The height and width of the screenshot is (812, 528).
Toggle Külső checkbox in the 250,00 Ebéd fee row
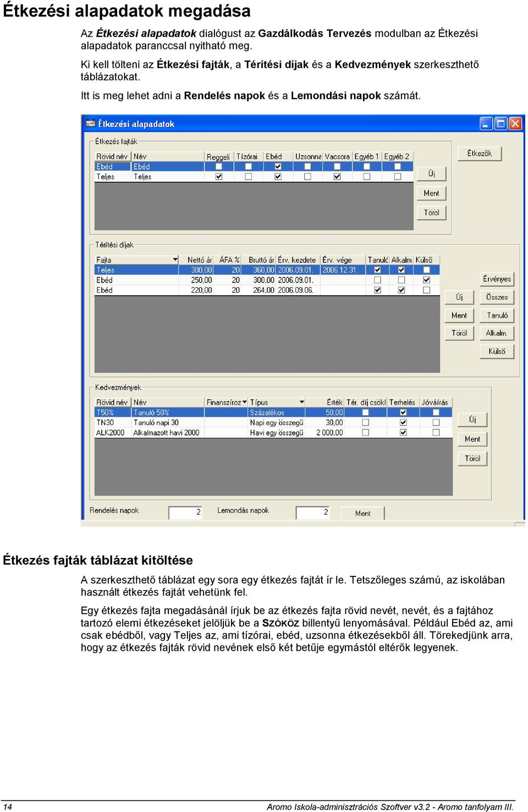(x=426, y=280)
